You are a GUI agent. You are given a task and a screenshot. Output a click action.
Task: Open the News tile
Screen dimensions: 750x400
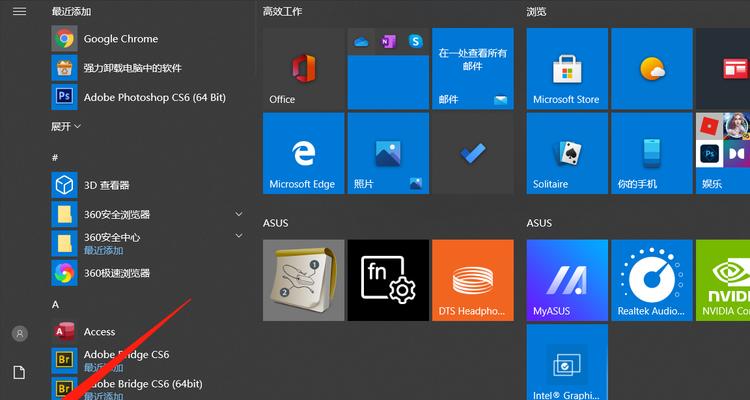click(723, 68)
